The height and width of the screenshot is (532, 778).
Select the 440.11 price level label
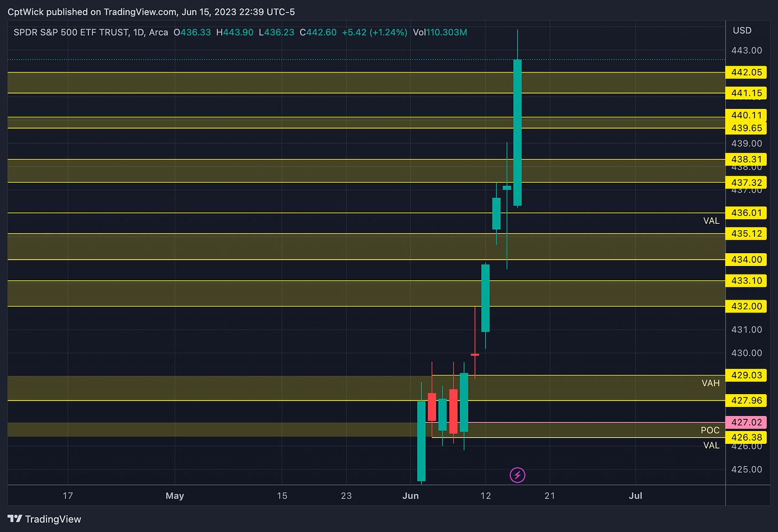point(746,115)
